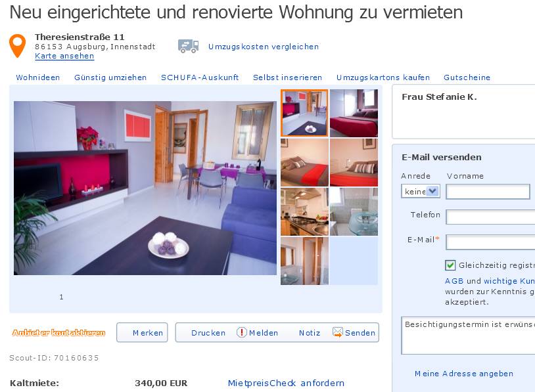Open the dark red bed thumbnail
535x392 pixels.
pos(354,113)
